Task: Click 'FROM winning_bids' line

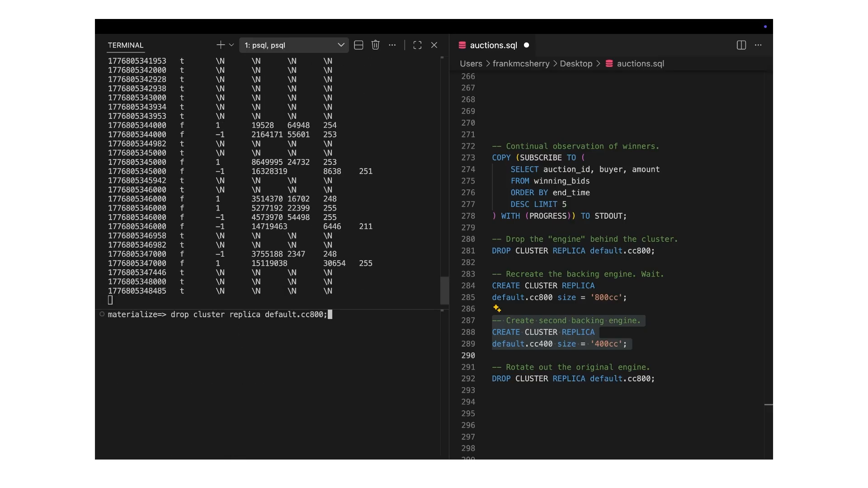Action: coord(550,181)
